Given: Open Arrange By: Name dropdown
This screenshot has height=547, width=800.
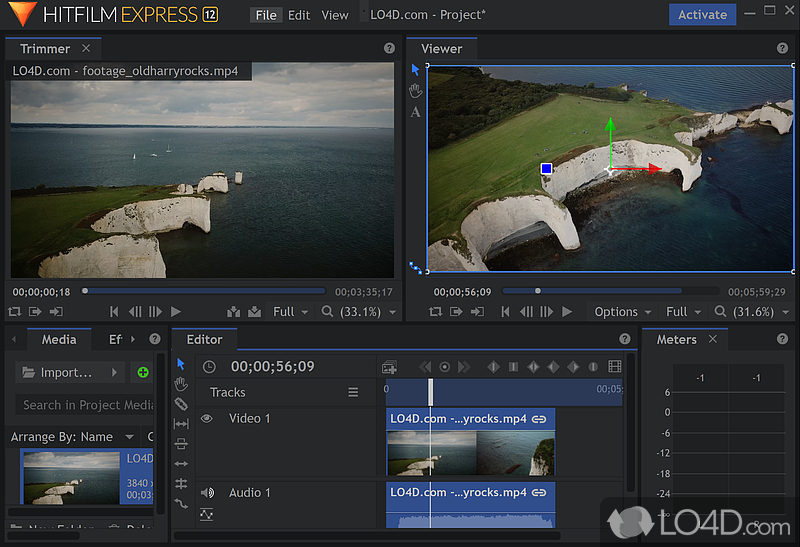Looking at the screenshot, I should coord(72,437).
